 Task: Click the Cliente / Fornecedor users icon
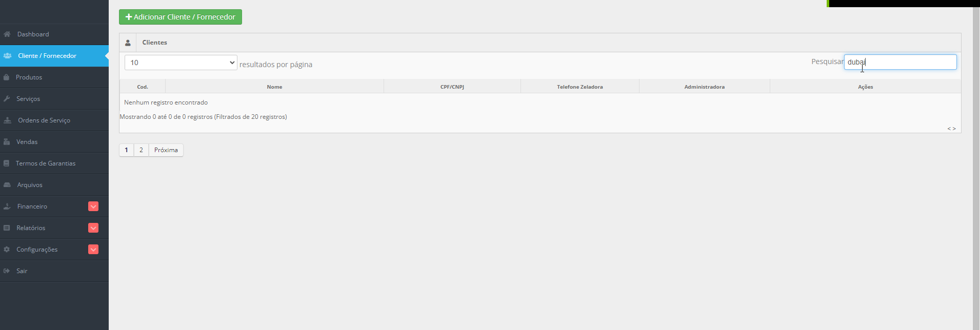[7, 56]
